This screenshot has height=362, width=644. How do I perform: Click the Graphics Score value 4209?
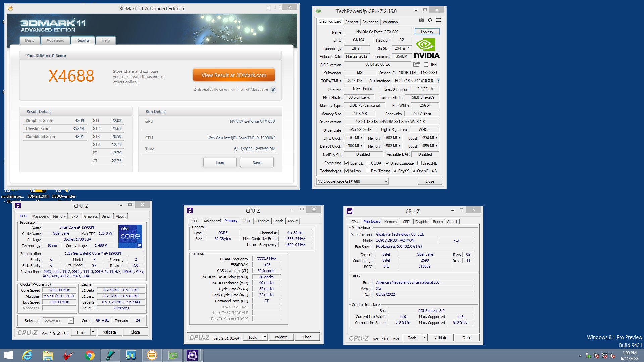pos(79,121)
